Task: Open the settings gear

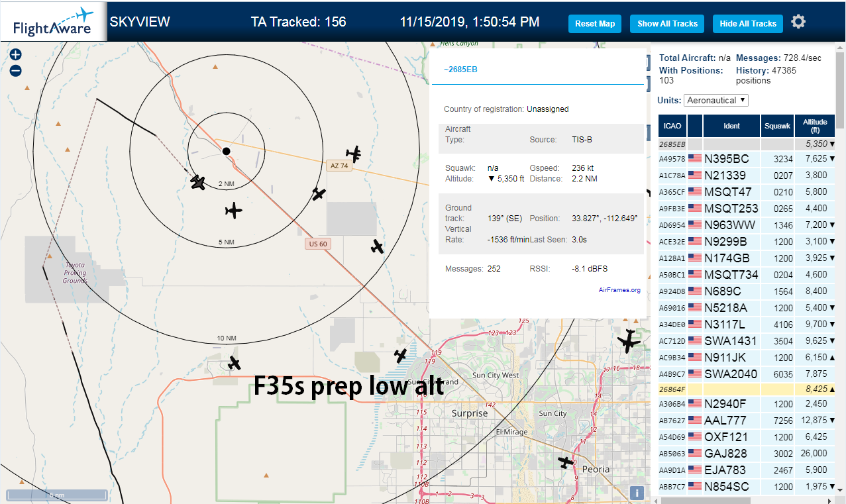Action: coord(798,22)
